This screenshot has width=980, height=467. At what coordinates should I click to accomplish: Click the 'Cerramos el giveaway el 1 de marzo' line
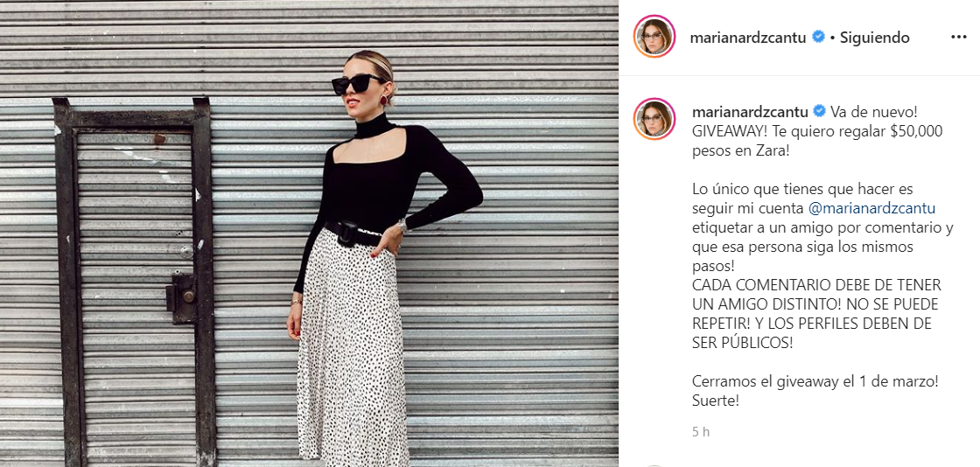point(815,381)
